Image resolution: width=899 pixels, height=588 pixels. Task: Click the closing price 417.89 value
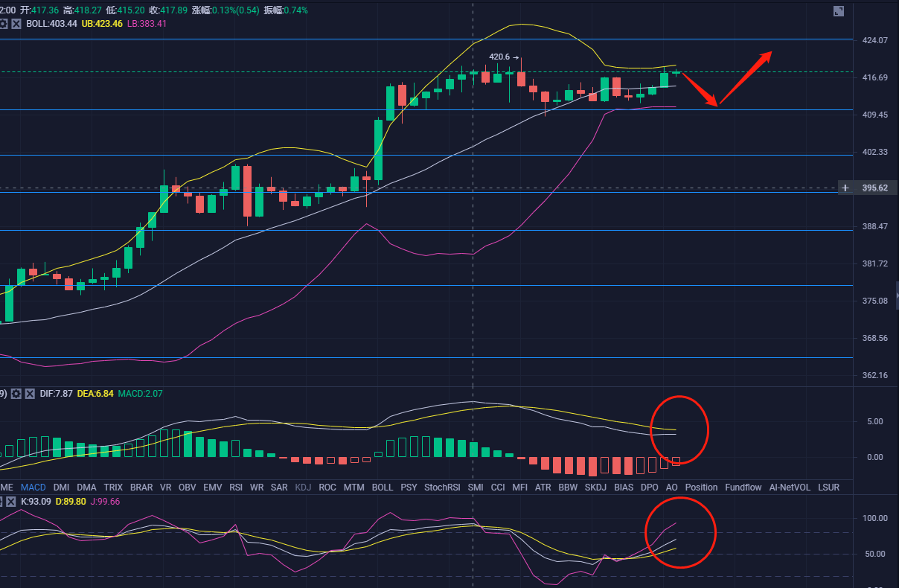click(x=173, y=10)
